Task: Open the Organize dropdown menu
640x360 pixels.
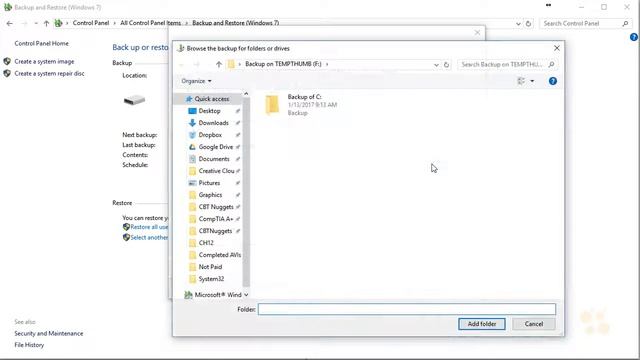Action: pos(196,81)
